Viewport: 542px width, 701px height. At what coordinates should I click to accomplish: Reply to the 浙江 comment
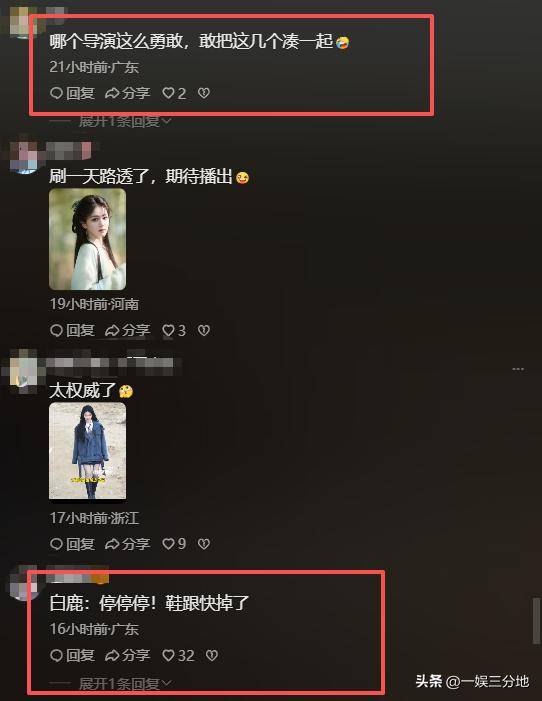click(x=72, y=544)
